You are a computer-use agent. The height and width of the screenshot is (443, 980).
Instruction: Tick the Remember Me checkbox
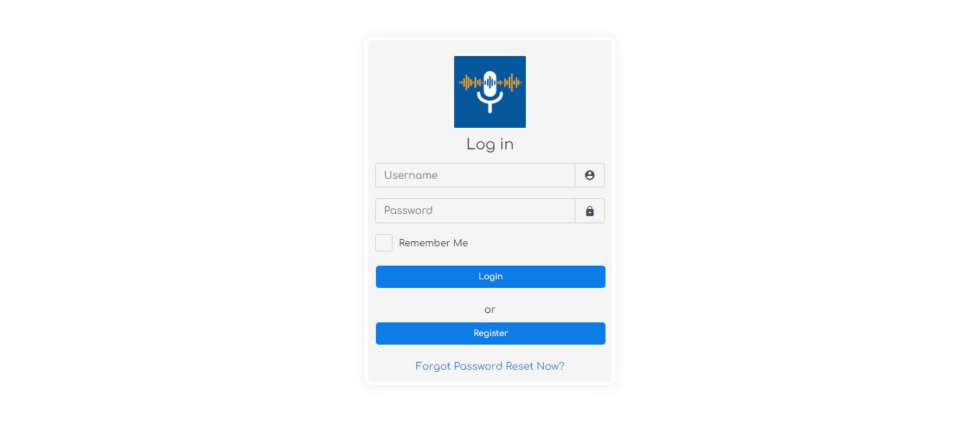pyautogui.click(x=384, y=243)
